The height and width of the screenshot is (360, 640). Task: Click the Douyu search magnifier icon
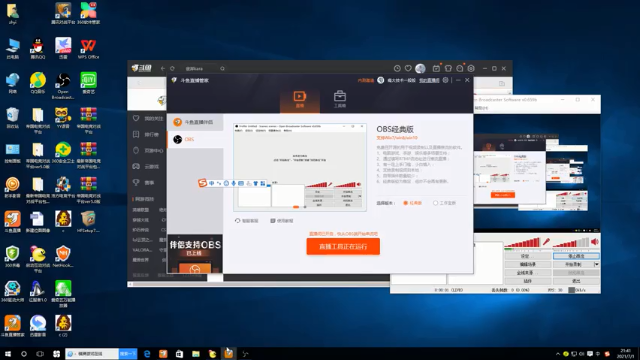coord(222,69)
